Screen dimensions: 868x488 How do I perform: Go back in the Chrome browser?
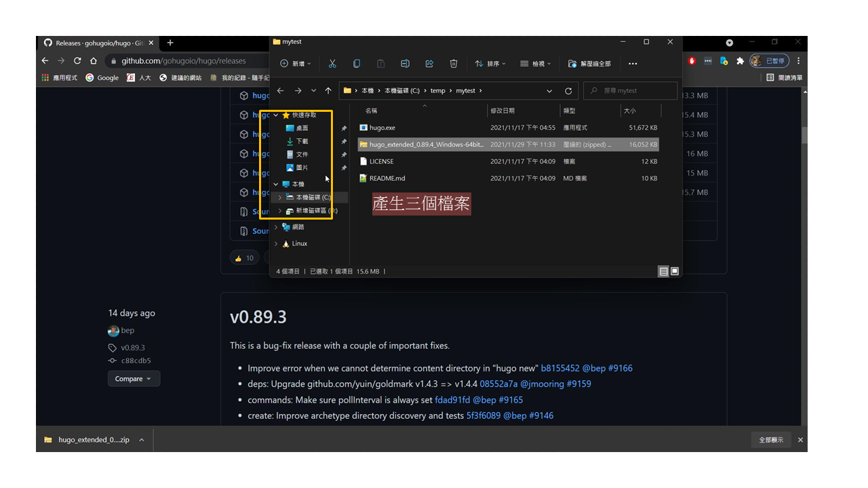tap(45, 61)
